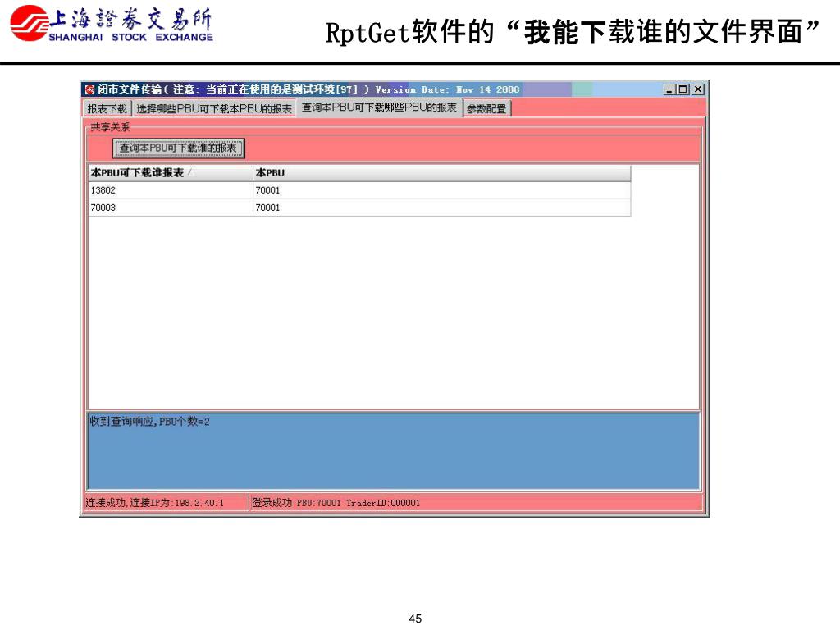Open the 参数配置 tab

pos(486,109)
